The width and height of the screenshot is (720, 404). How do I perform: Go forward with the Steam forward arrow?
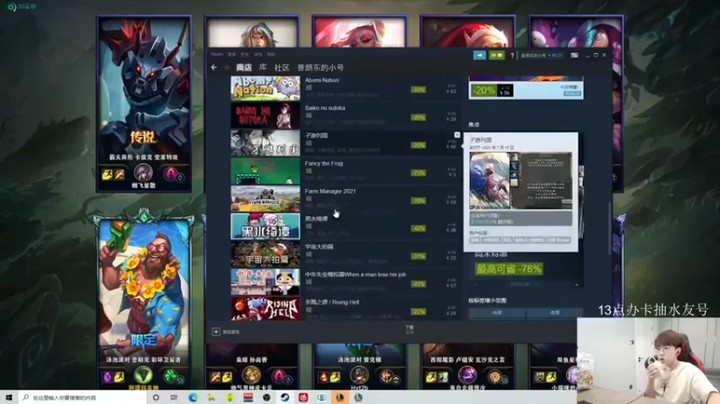226,67
